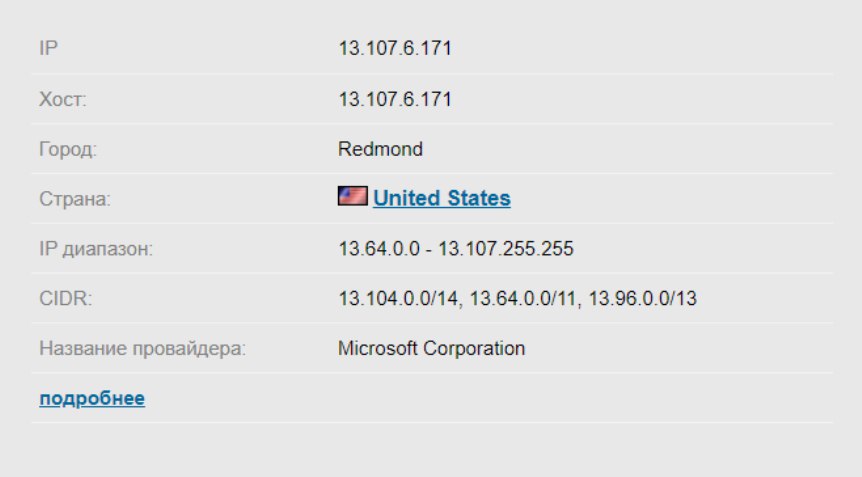
Task: Click the Хост value 13.107.6.171
Action: (395, 99)
